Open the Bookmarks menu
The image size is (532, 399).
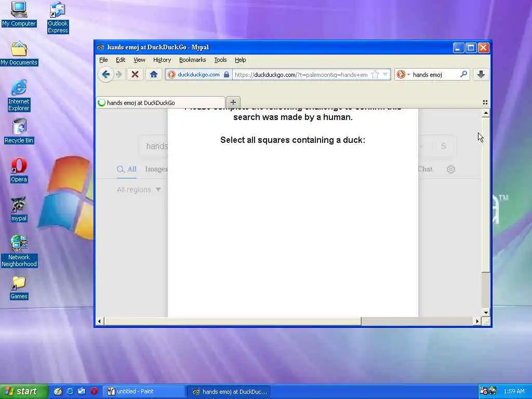192,60
